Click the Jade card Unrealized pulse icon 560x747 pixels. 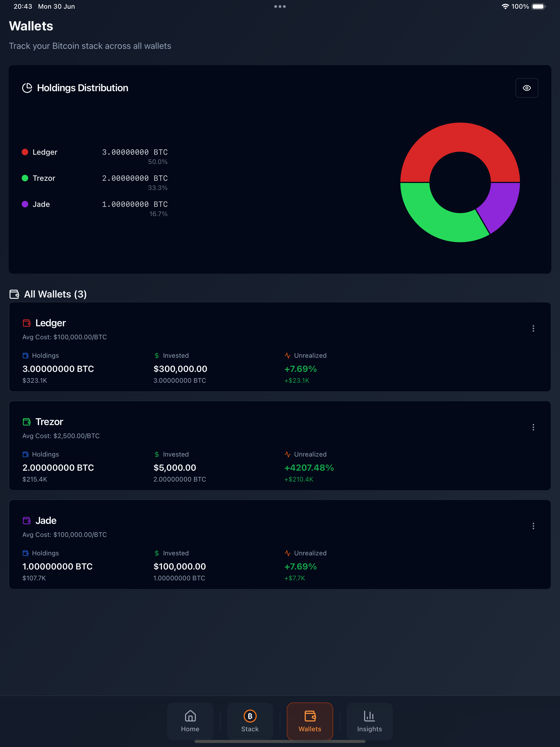click(x=288, y=553)
